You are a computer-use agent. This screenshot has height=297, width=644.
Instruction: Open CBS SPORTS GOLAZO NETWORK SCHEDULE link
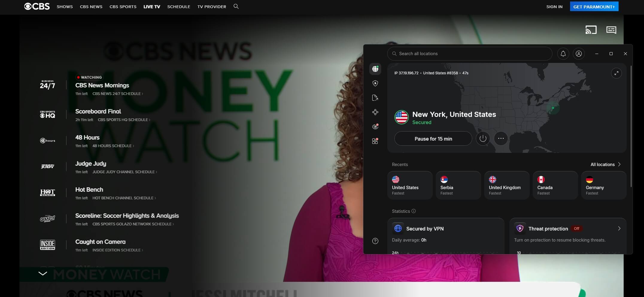click(x=133, y=224)
